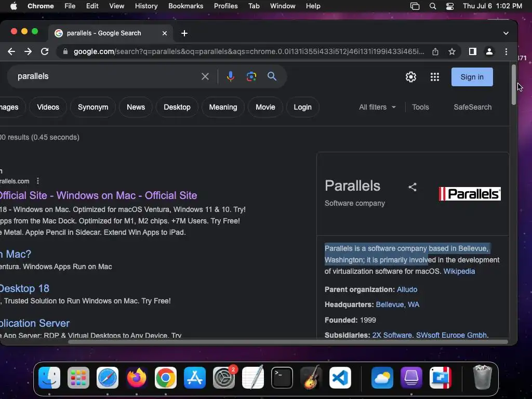This screenshot has width=532, height=399.
Task: Select the Meaning filter chip
Action: [223, 107]
